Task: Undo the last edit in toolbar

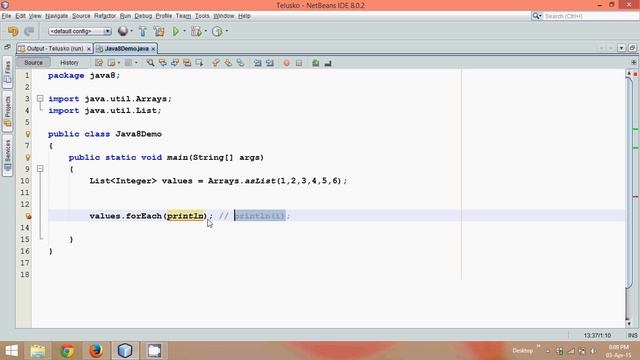Action: (x=13, y=31)
